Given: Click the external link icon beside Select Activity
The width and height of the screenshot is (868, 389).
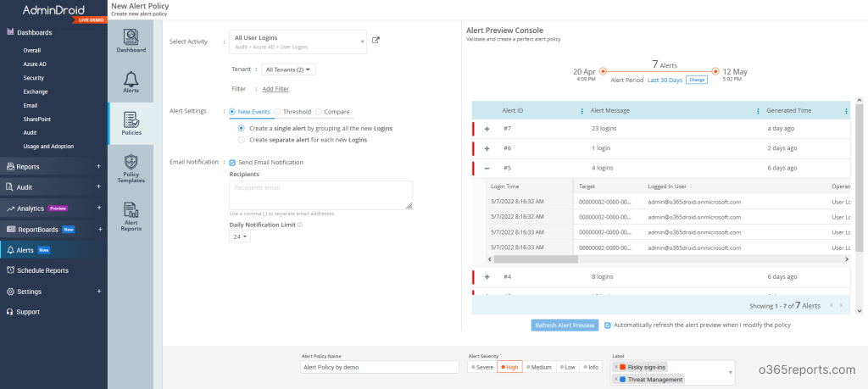Looking at the screenshot, I should 376,41.
